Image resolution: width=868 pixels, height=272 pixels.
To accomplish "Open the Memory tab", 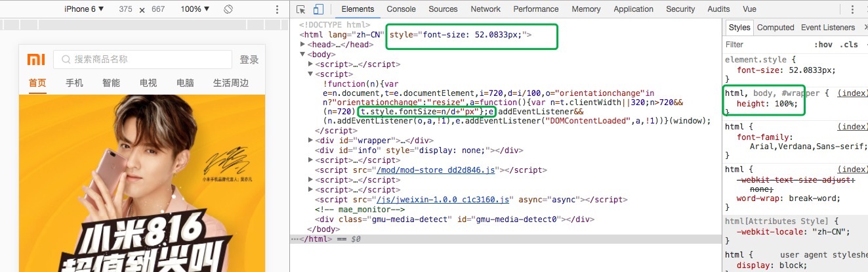I will pyautogui.click(x=586, y=9).
